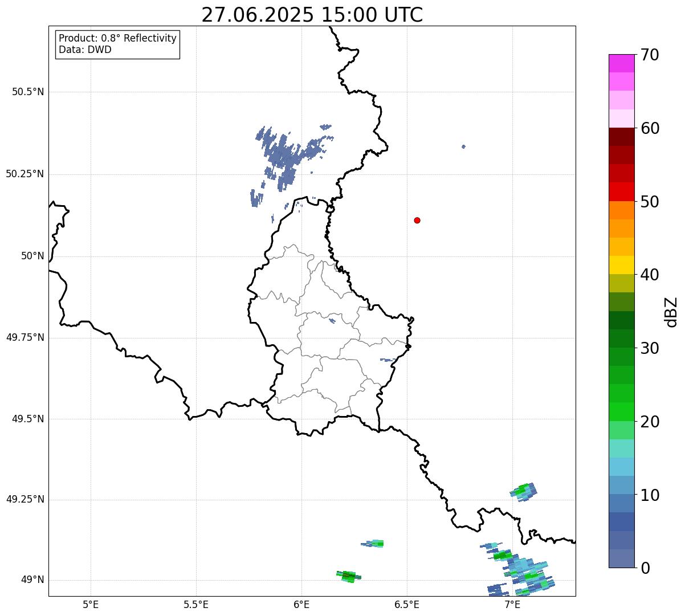
Task: Select the 49.5°N latitude label
Action: pyautogui.click(x=28, y=419)
